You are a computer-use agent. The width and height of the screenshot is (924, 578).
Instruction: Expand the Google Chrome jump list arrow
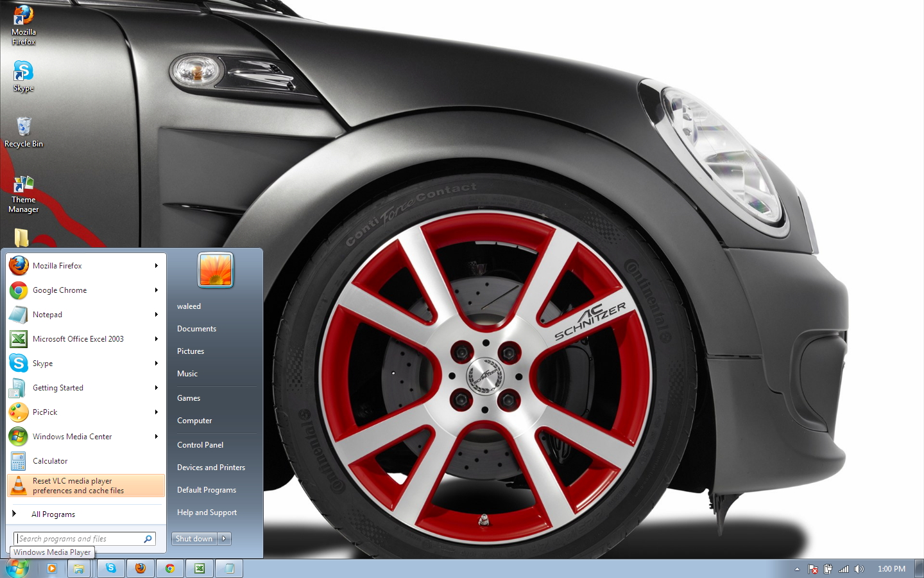click(156, 290)
